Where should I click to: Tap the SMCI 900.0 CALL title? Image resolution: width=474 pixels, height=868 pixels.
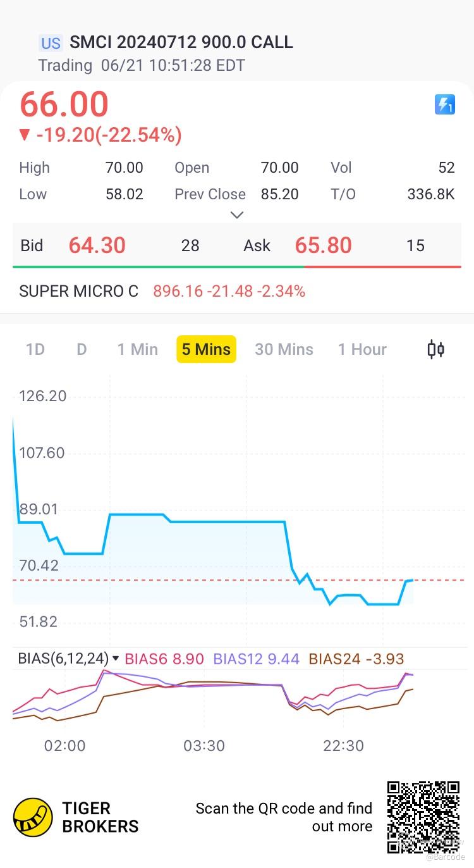click(x=181, y=42)
